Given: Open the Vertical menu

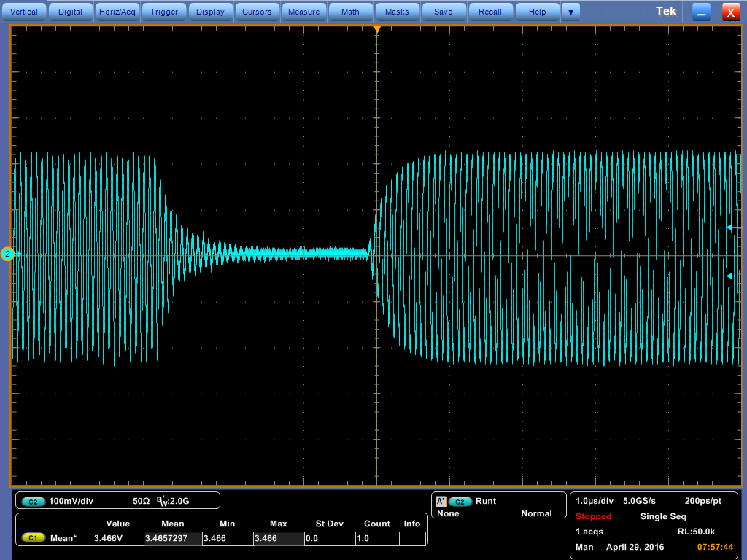Looking at the screenshot, I should tap(24, 12).
